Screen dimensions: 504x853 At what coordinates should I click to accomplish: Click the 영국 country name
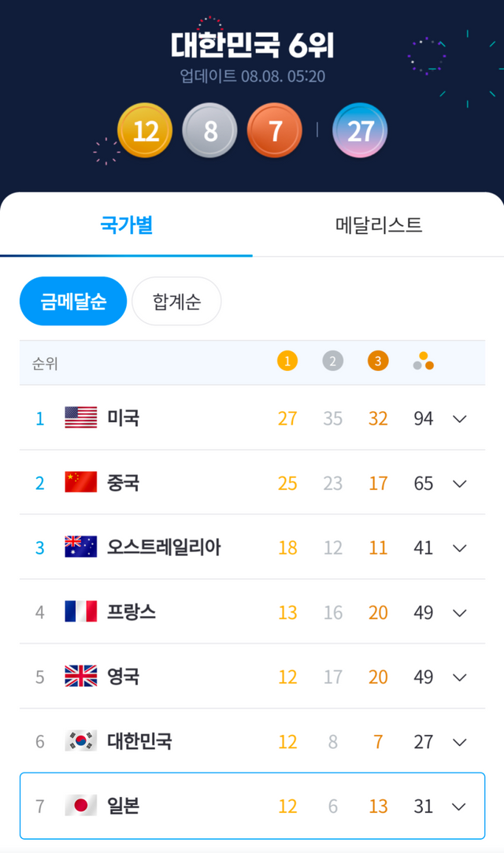(x=124, y=676)
